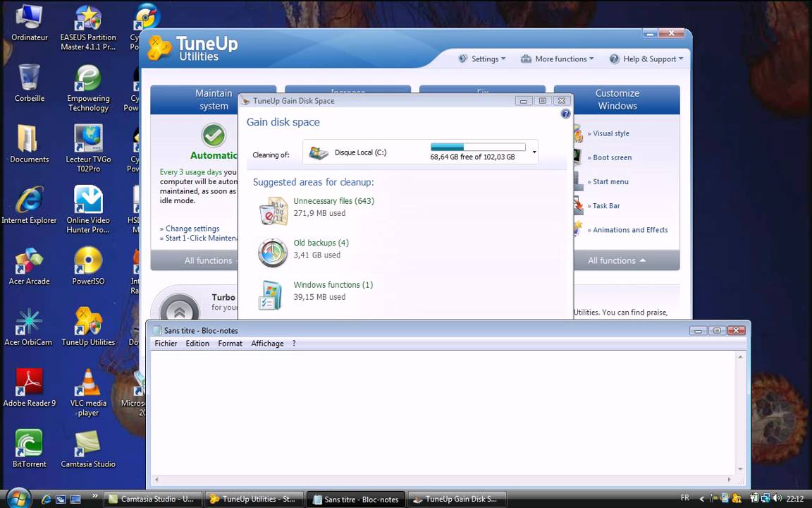Expand All functions under Maintain system

tap(208, 260)
